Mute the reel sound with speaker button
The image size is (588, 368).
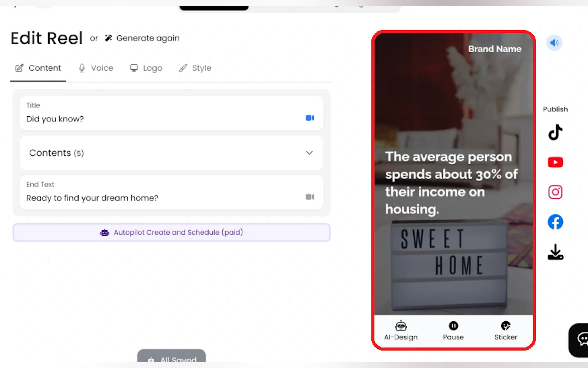[x=554, y=43]
